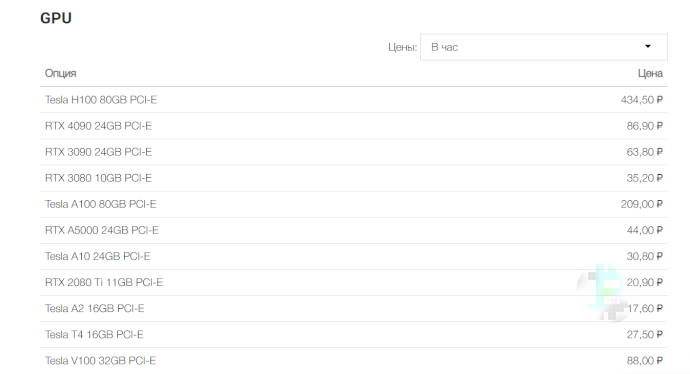This screenshot has width=690, height=374.
Task: Click the 'Цены:' label
Action: [402, 47]
